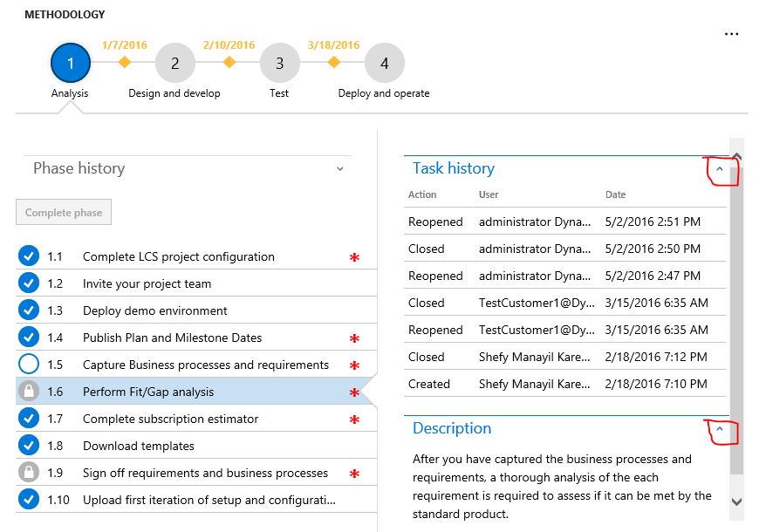Image resolution: width=766 pixels, height=532 pixels.
Task: Open the Test phase circle 3
Action: [279, 62]
